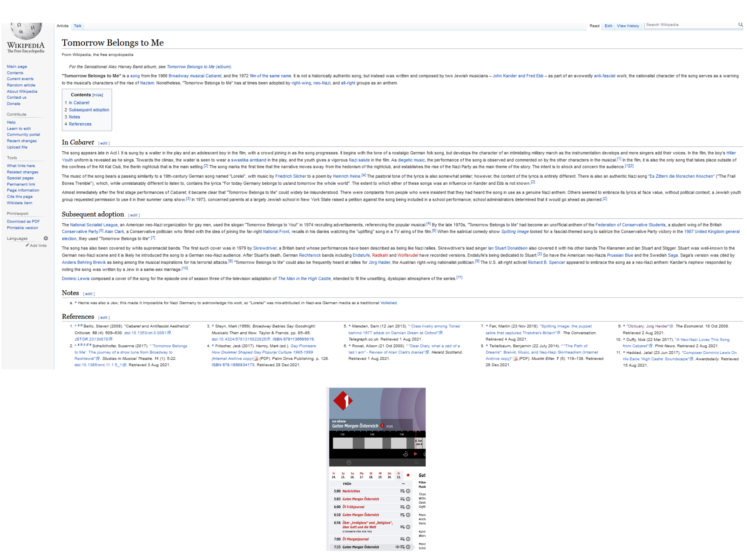This screenshot has height=560, width=747.
Task: Click Wikipedia search magnifier icon
Action: 740,25
